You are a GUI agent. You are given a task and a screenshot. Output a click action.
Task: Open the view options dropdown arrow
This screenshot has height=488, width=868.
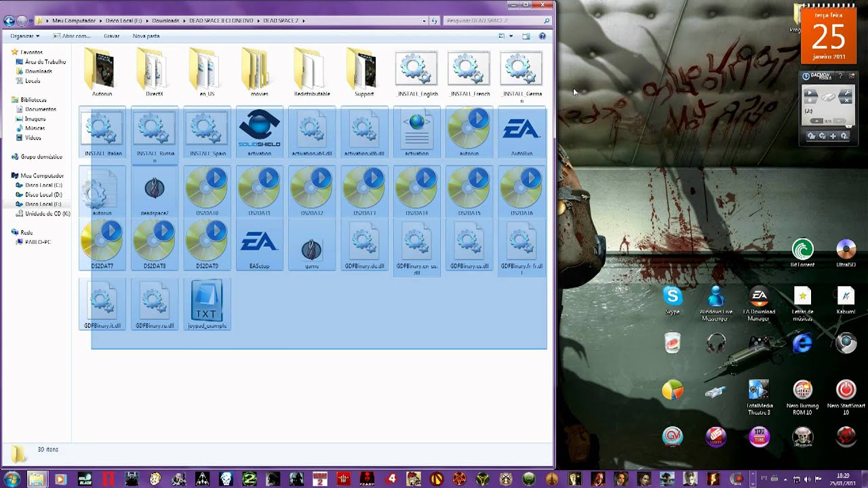point(511,36)
